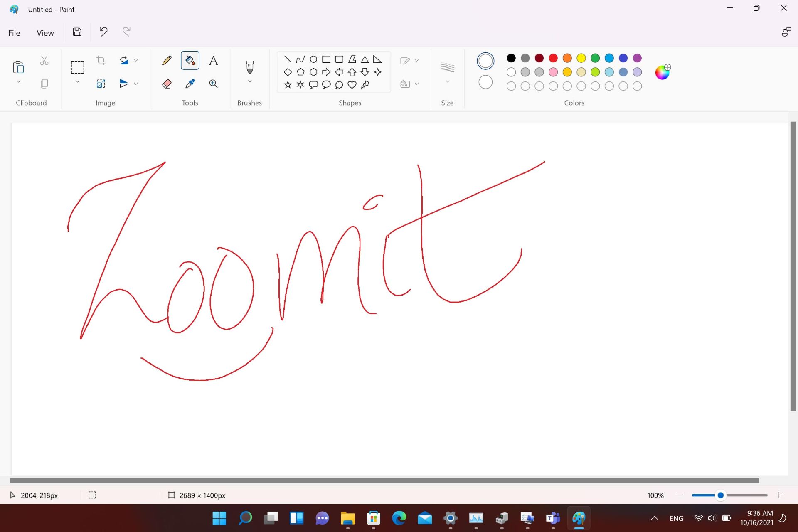Open File Explorer from the taskbar
This screenshot has width=798, height=532.
[348, 518]
